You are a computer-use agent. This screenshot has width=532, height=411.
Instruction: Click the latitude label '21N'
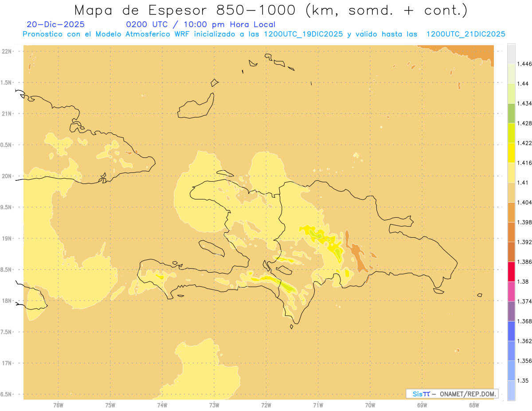pyautogui.click(x=7, y=114)
